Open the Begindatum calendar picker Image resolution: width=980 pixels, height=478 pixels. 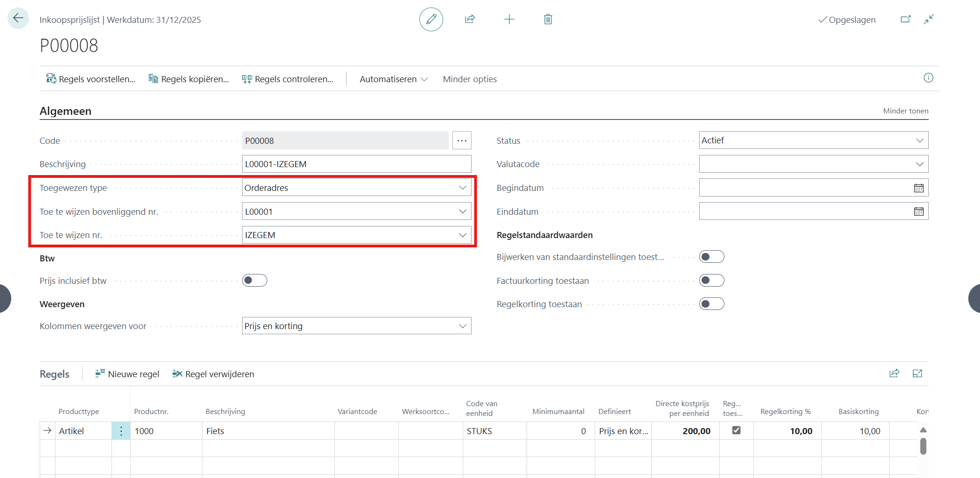tap(918, 188)
